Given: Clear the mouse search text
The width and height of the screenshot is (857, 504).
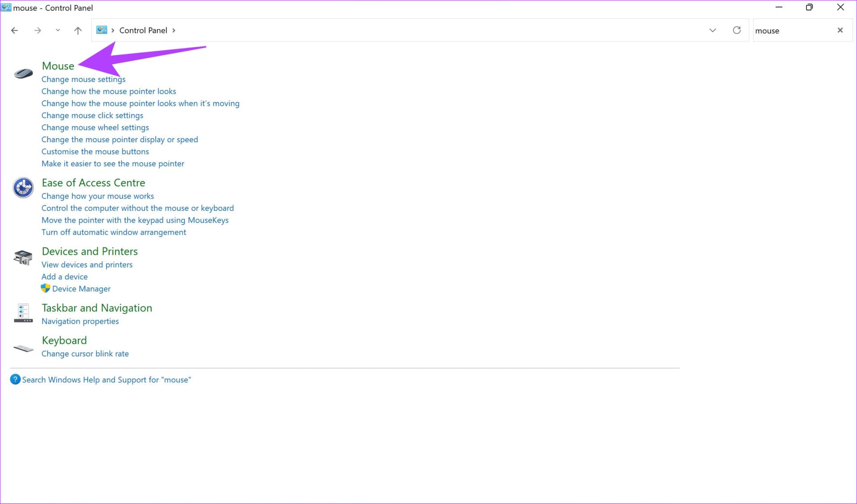Looking at the screenshot, I should click(x=840, y=30).
